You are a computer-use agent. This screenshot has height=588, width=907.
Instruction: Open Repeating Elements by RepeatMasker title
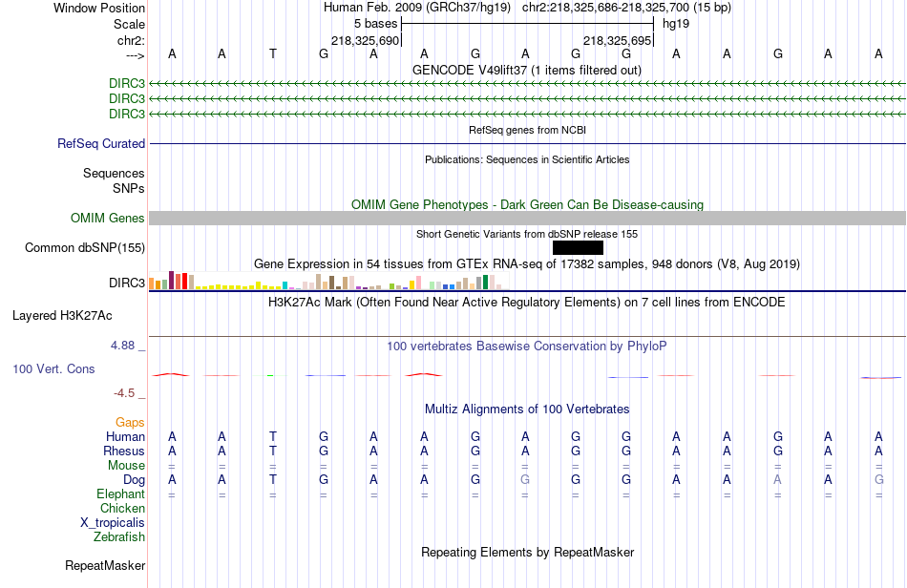point(527,553)
